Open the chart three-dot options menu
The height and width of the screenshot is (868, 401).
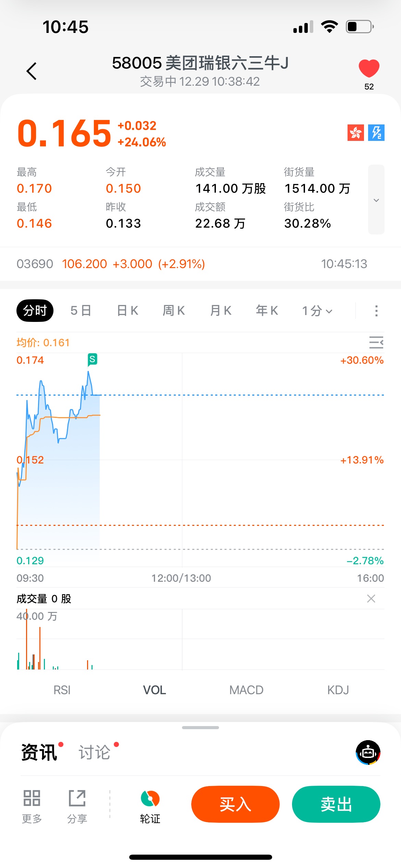pos(376,311)
